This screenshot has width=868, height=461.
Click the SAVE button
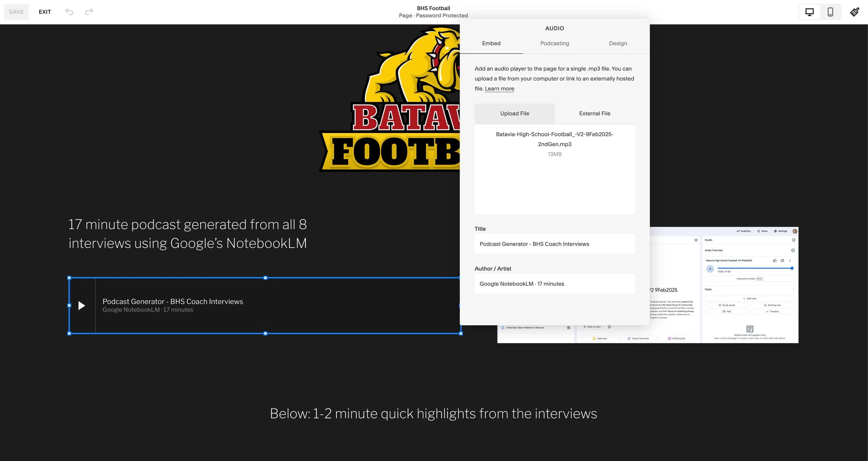click(x=16, y=12)
